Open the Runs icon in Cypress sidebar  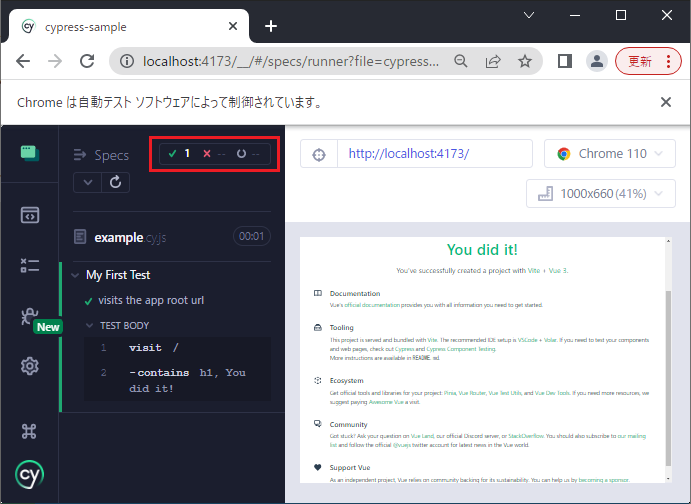(30, 265)
